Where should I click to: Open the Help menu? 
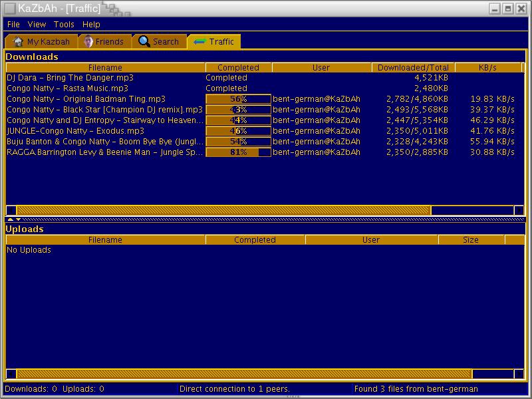tap(91, 25)
